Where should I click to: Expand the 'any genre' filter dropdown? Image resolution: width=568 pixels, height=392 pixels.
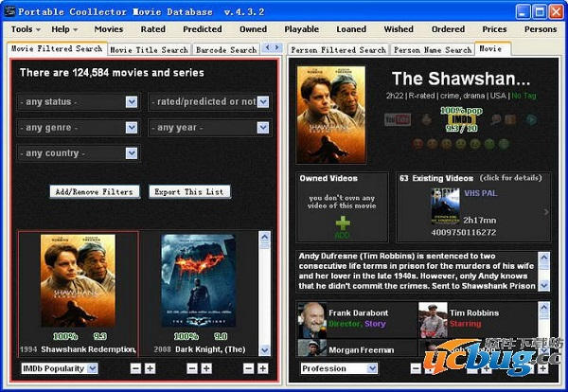(132, 127)
